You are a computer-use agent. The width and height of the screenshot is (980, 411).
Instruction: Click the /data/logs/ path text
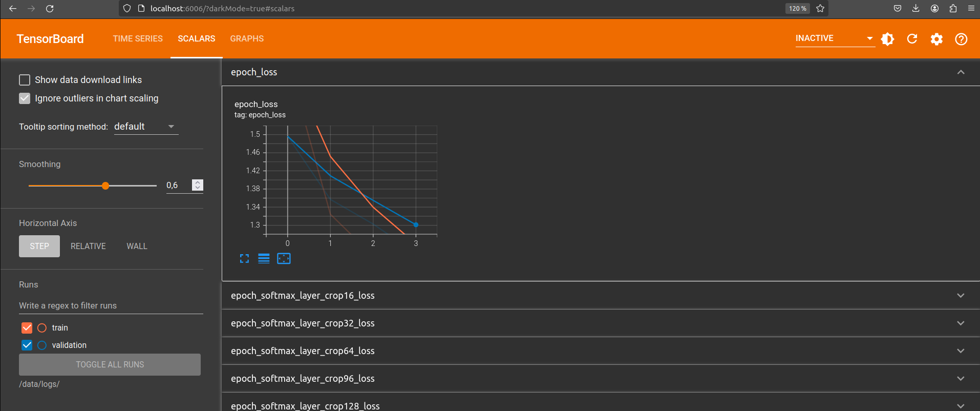[39, 384]
